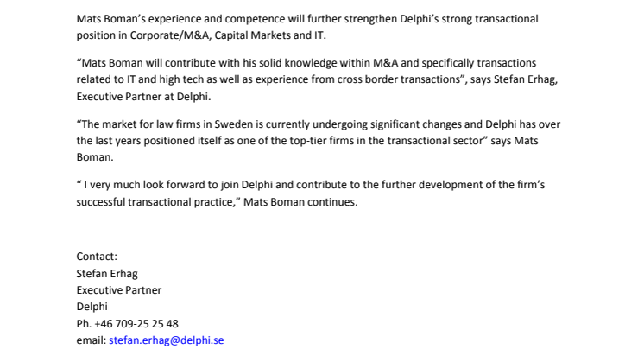Click the phone number line +46 709-25 25 48
Viewport: 644px width, 362px height.
pyautogui.click(x=127, y=324)
